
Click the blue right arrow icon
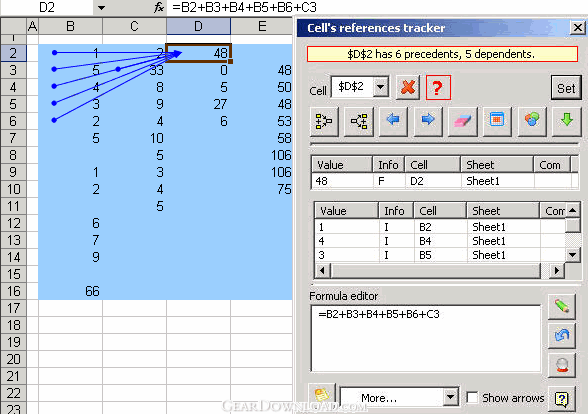point(428,121)
